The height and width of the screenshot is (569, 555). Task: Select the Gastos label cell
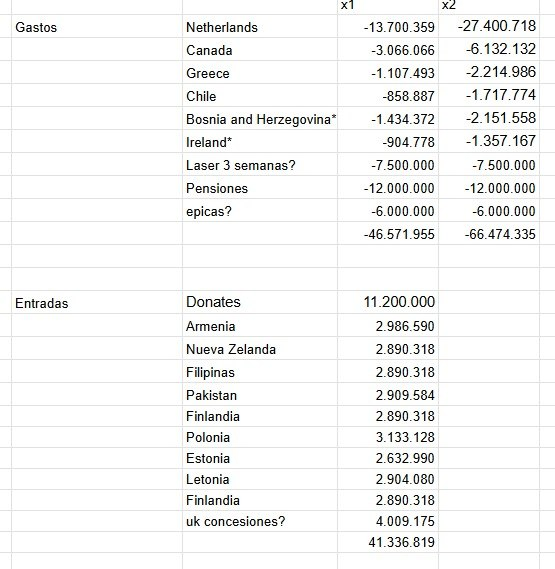pyautogui.click(x=97, y=26)
